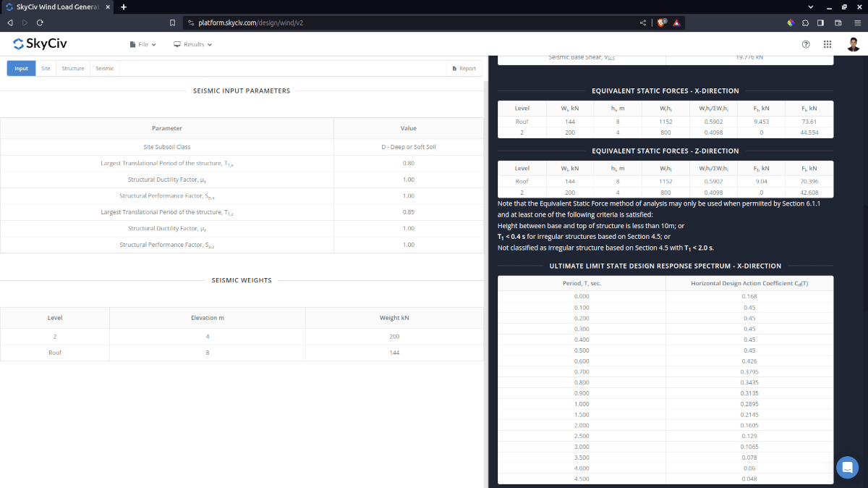This screenshot has height=488, width=868.
Task: Bookmark this page with bookmark icon
Action: 172,22
